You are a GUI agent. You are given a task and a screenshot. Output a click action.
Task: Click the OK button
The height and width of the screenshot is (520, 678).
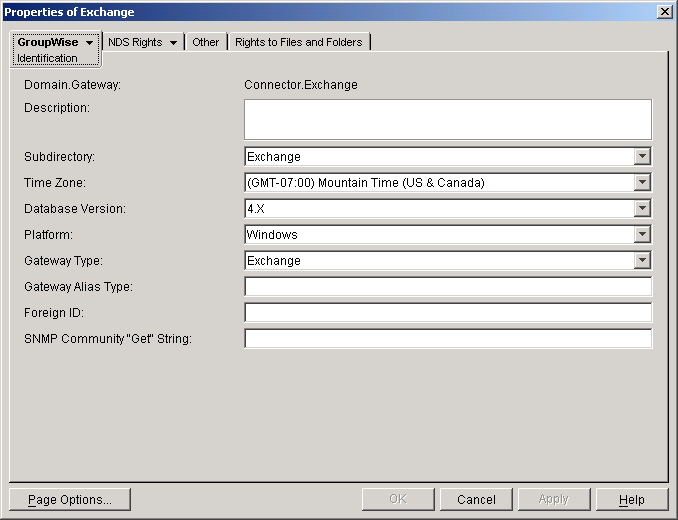point(398,500)
